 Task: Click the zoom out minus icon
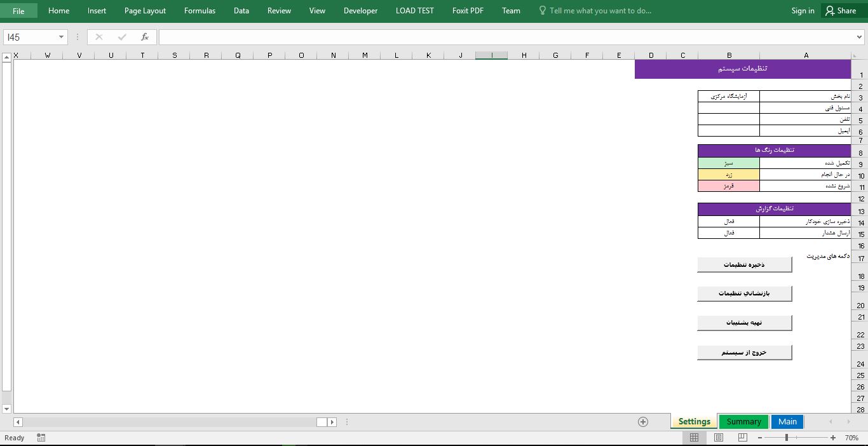pyautogui.click(x=760, y=438)
